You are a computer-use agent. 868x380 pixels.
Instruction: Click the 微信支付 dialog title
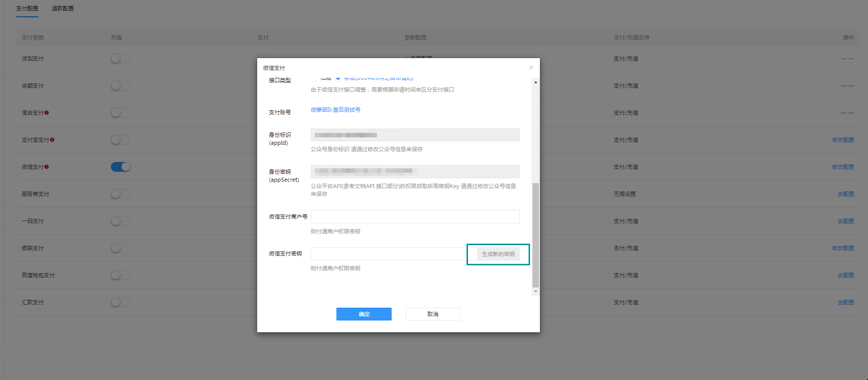click(x=274, y=68)
